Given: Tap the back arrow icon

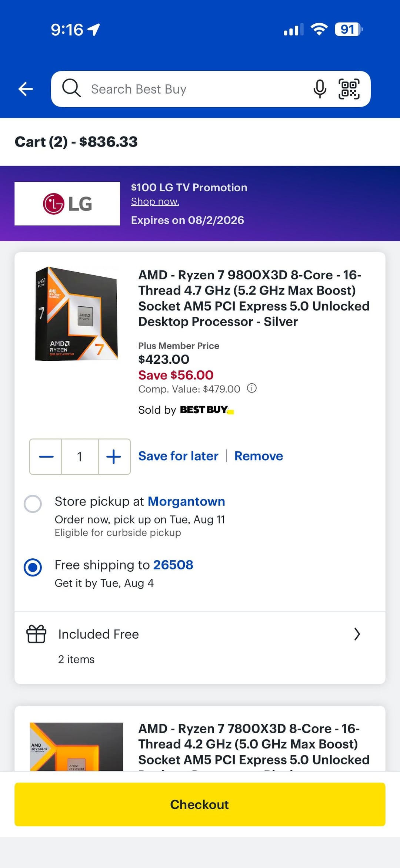Looking at the screenshot, I should (26, 89).
